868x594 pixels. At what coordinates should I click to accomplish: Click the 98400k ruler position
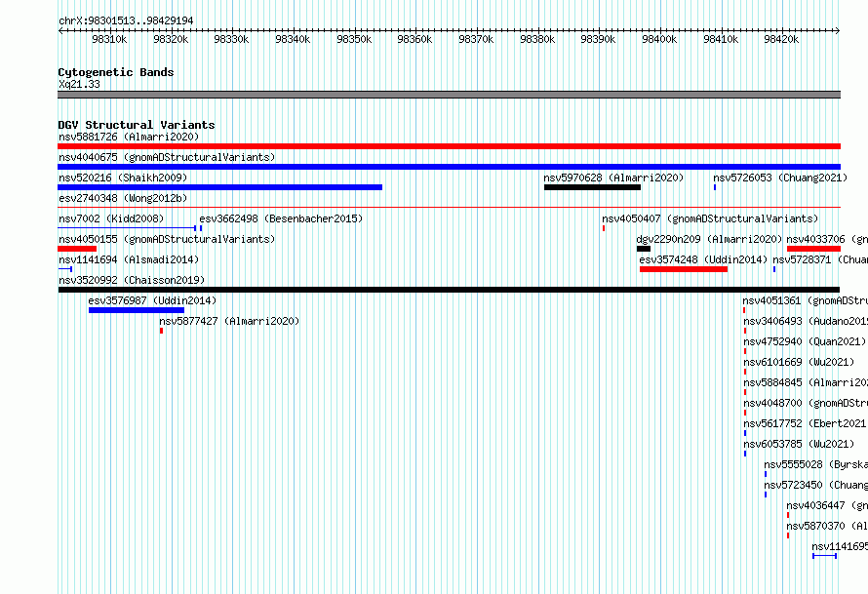pyautogui.click(x=659, y=39)
